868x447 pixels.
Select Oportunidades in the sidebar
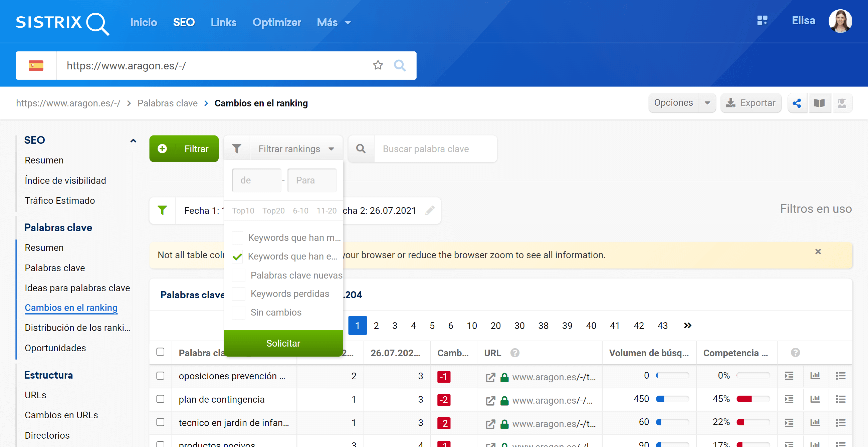point(55,348)
